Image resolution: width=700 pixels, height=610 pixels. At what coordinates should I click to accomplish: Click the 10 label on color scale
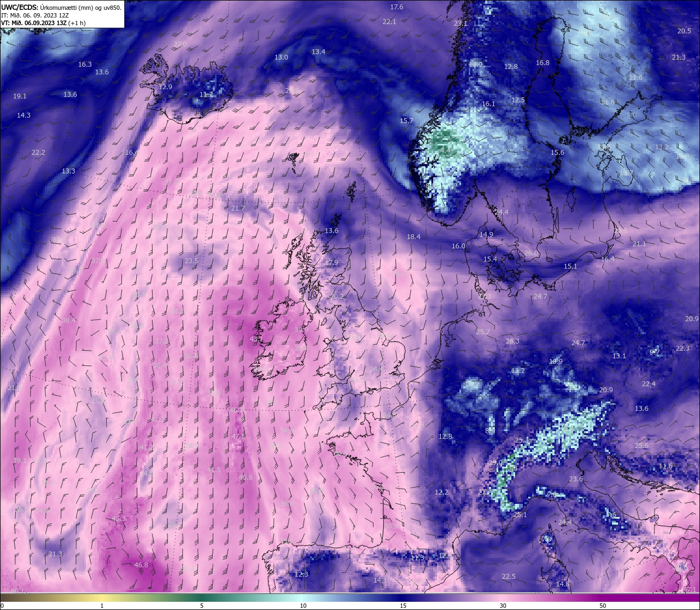coord(303,606)
